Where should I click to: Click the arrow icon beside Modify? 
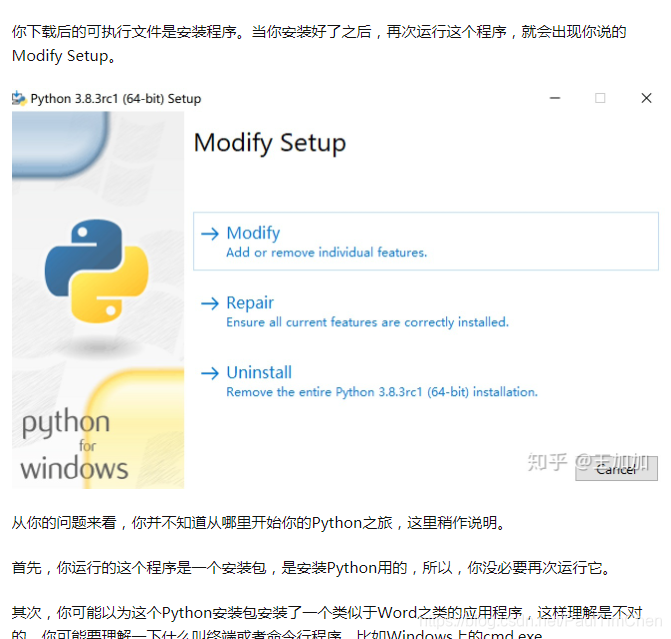pyautogui.click(x=210, y=234)
